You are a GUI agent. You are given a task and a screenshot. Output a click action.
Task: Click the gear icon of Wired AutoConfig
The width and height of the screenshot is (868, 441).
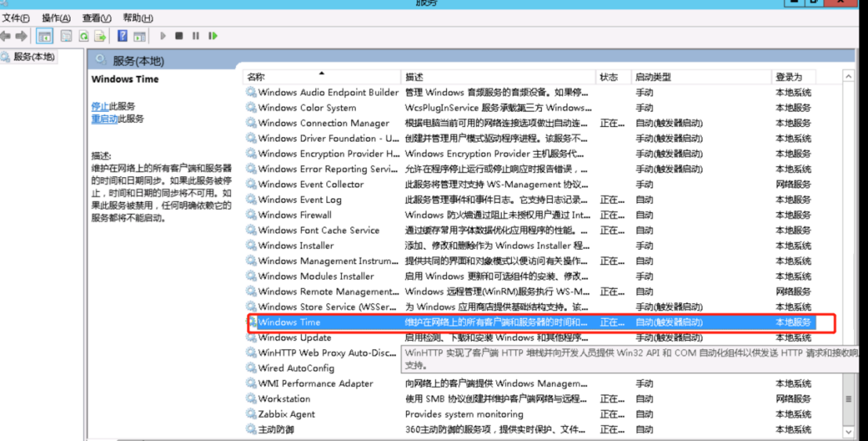click(x=252, y=368)
